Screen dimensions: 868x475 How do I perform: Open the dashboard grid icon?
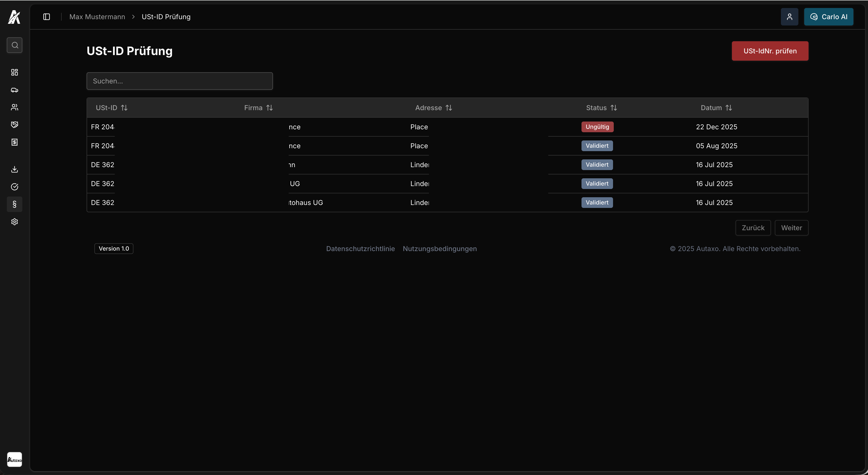click(15, 72)
